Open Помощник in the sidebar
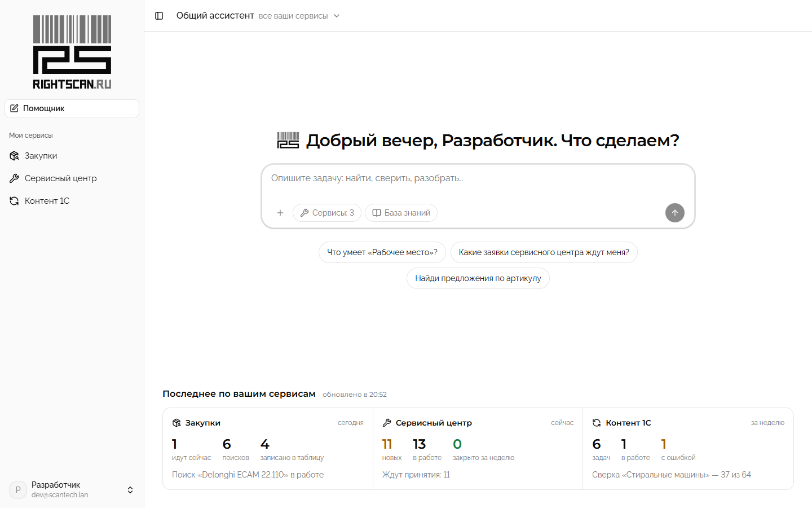This screenshot has width=812, height=508. click(x=72, y=108)
